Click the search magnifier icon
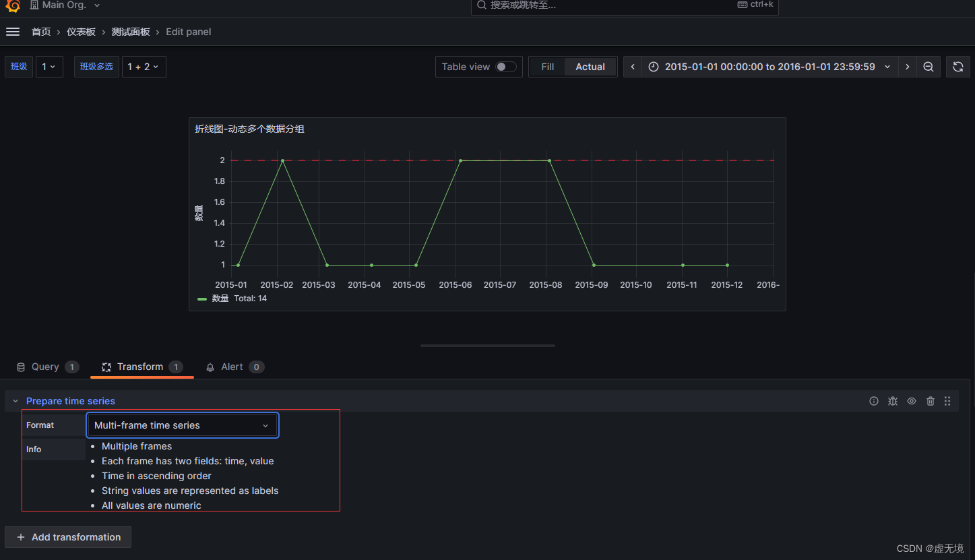This screenshot has width=975, height=560. [x=482, y=5]
